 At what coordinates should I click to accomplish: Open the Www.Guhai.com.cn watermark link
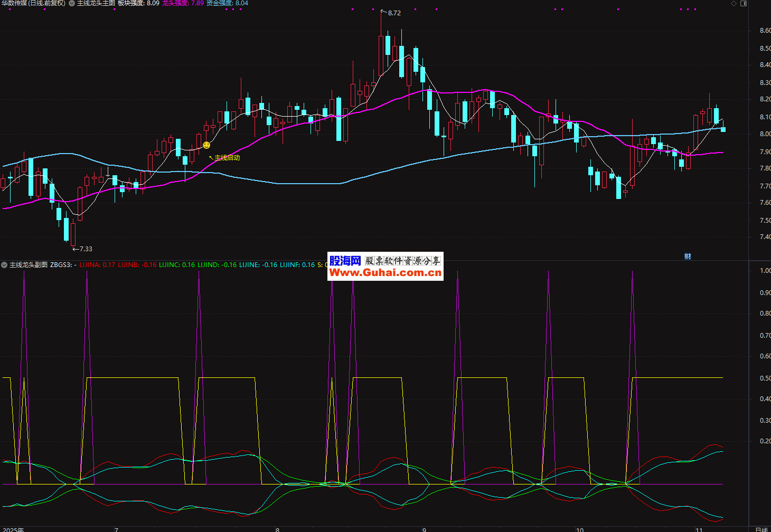pos(385,273)
